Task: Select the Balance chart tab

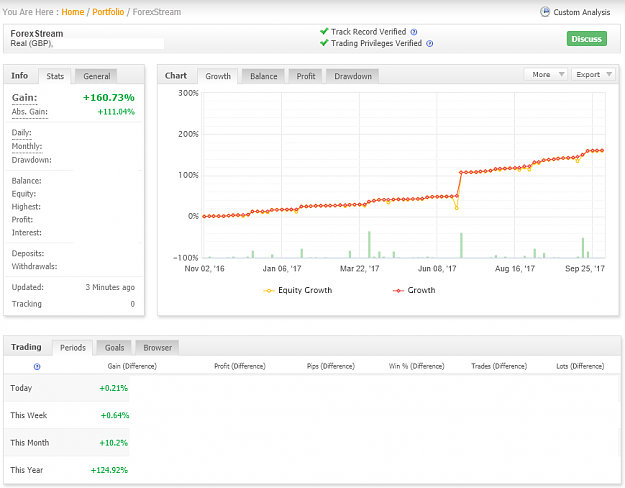Action: click(x=263, y=76)
